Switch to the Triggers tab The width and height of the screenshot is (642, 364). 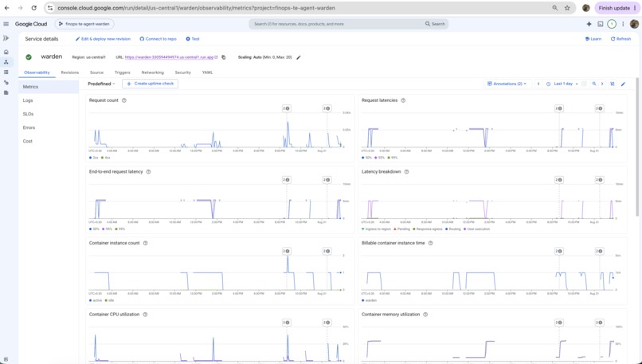point(122,72)
